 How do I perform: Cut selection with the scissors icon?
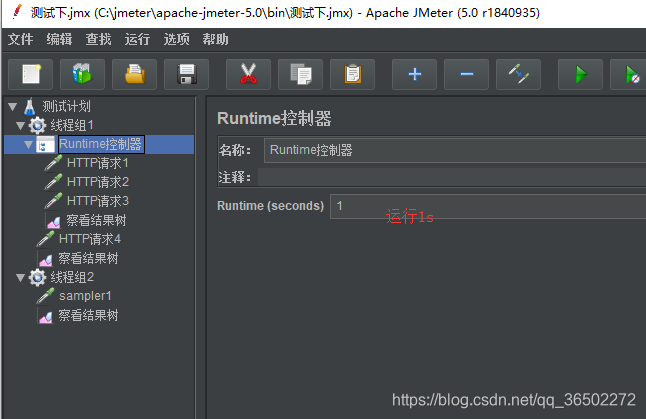[248, 74]
